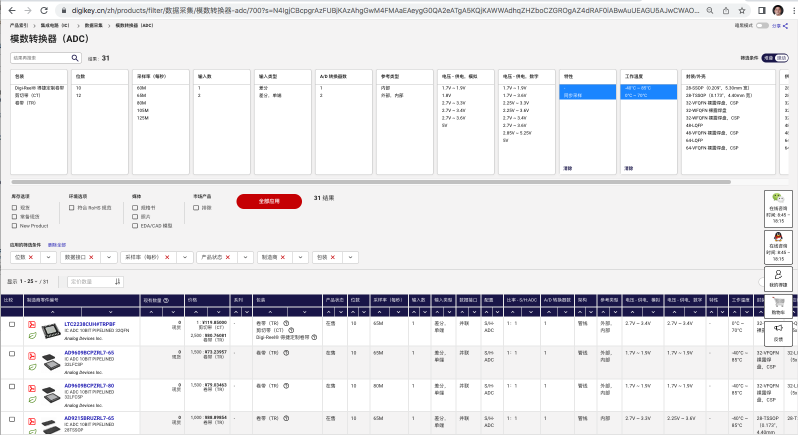
Task: Click the red 全部应用 apply all button
Action: click(269, 201)
